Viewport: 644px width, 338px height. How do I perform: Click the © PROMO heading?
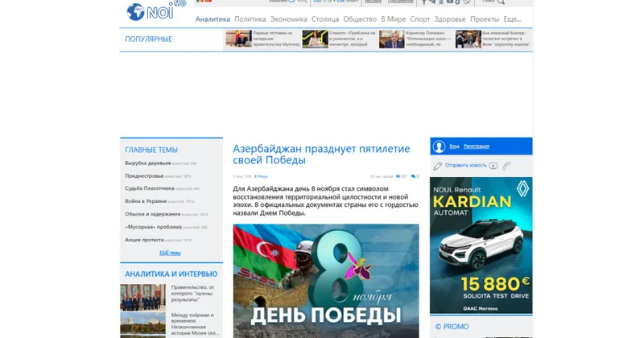tap(452, 327)
